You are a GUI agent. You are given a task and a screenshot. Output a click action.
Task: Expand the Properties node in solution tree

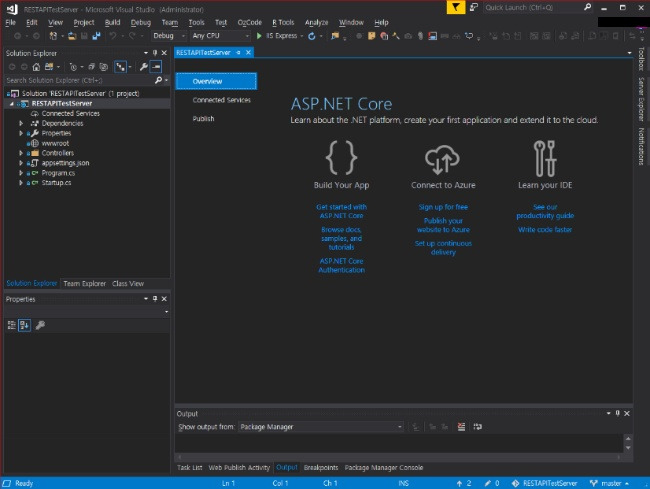(21, 133)
